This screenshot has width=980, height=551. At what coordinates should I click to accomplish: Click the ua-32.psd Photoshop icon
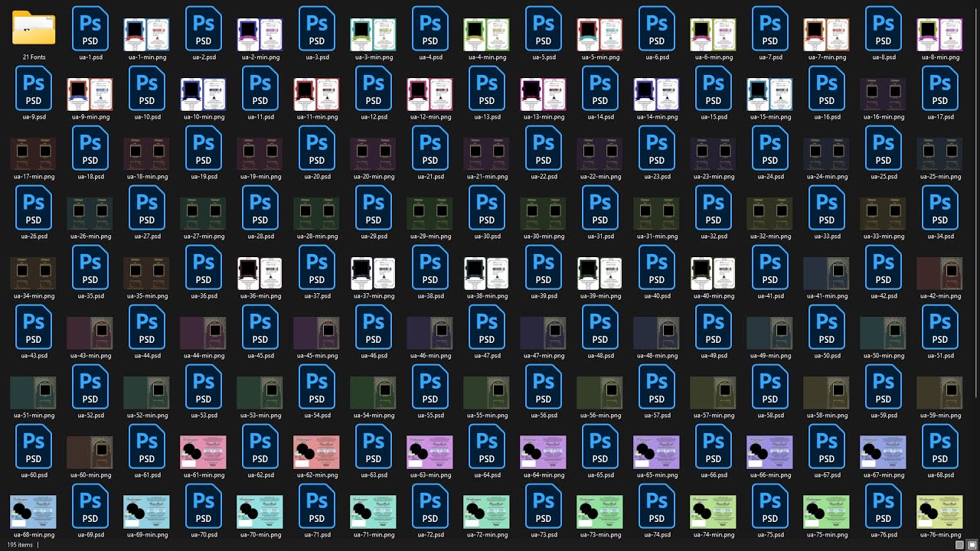[714, 208]
